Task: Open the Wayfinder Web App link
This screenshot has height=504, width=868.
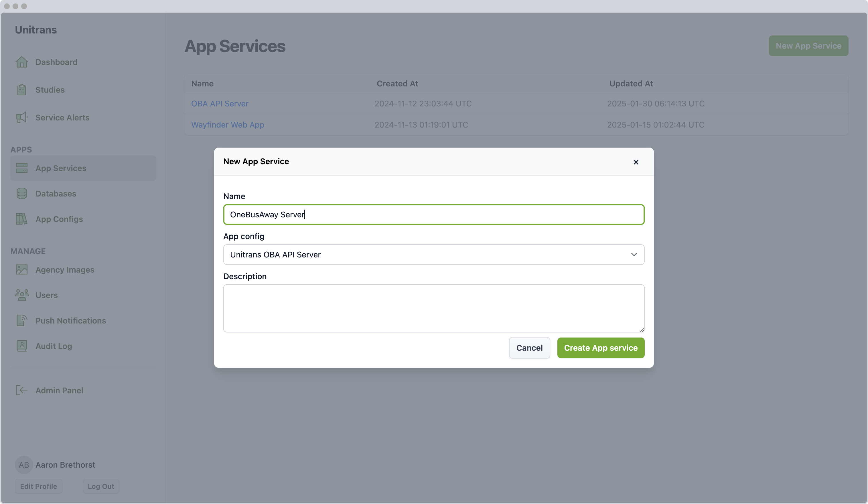Action: coord(228,125)
